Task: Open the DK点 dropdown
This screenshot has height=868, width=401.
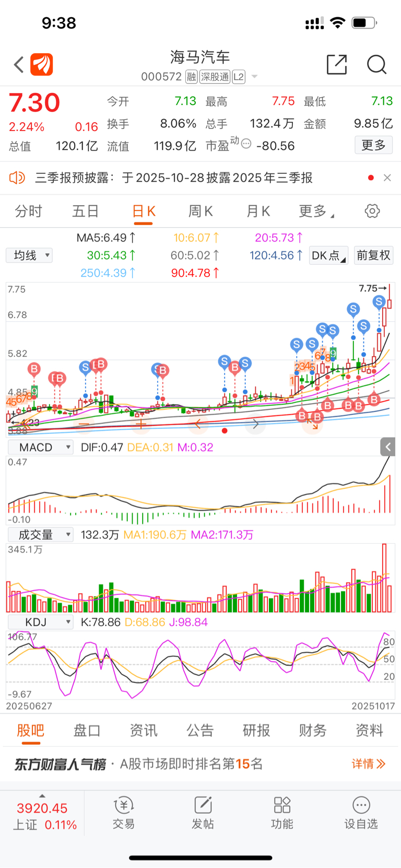Action: (329, 255)
